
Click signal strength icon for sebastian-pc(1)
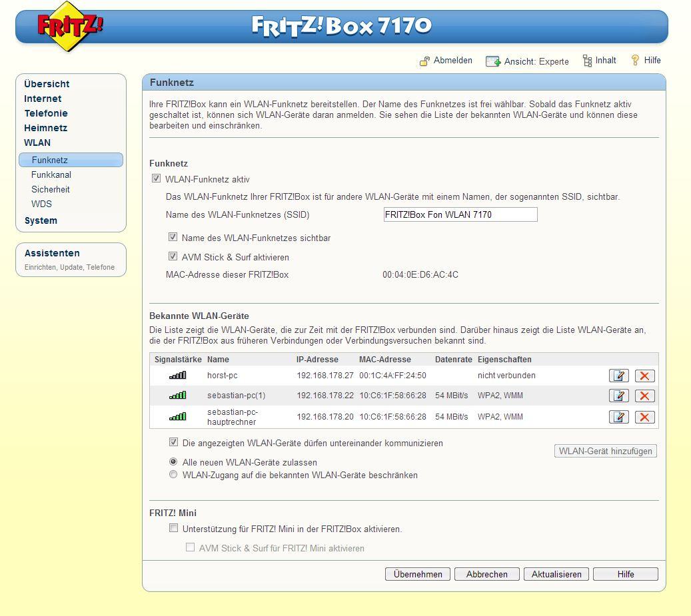(178, 395)
